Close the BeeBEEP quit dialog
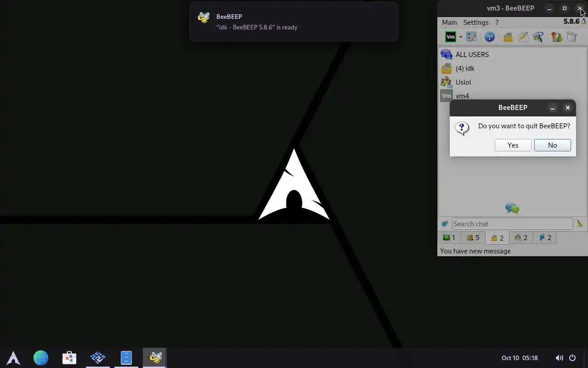The width and height of the screenshot is (588, 368). point(568,108)
